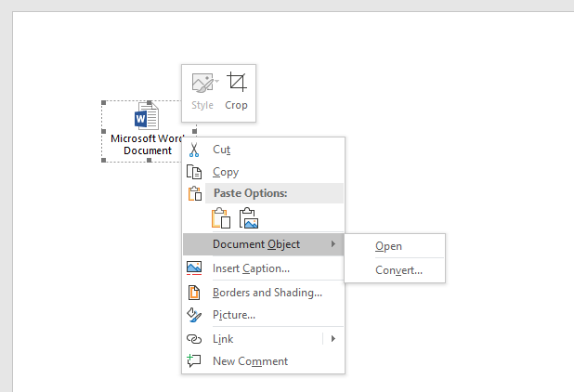Paste as Picture option
Image resolution: width=574 pixels, height=392 pixels.
click(249, 218)
